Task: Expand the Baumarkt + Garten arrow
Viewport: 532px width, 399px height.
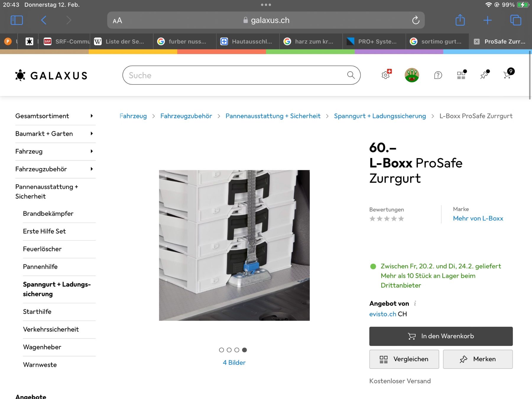Action: pos(92,134)
